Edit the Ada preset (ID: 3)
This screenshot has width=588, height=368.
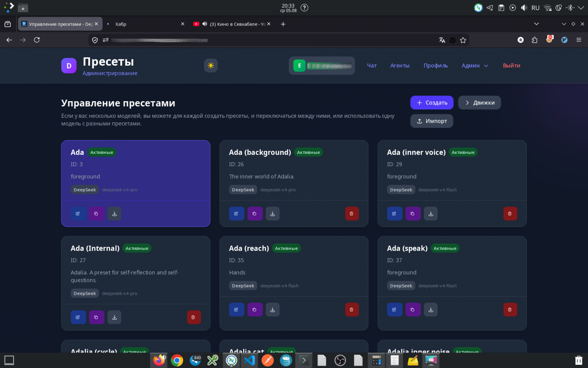tap(78, 214)
